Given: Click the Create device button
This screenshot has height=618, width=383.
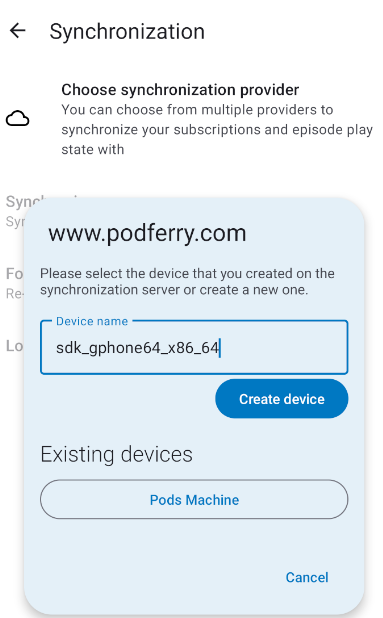Looking at the screenshot, I should click(282, 399).
